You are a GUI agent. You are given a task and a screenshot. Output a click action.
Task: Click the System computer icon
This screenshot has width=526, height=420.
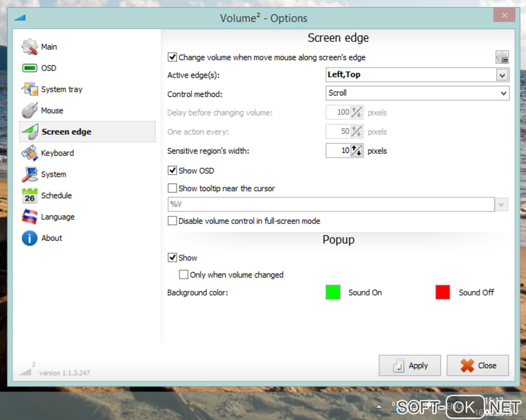(x=29, y=174)
